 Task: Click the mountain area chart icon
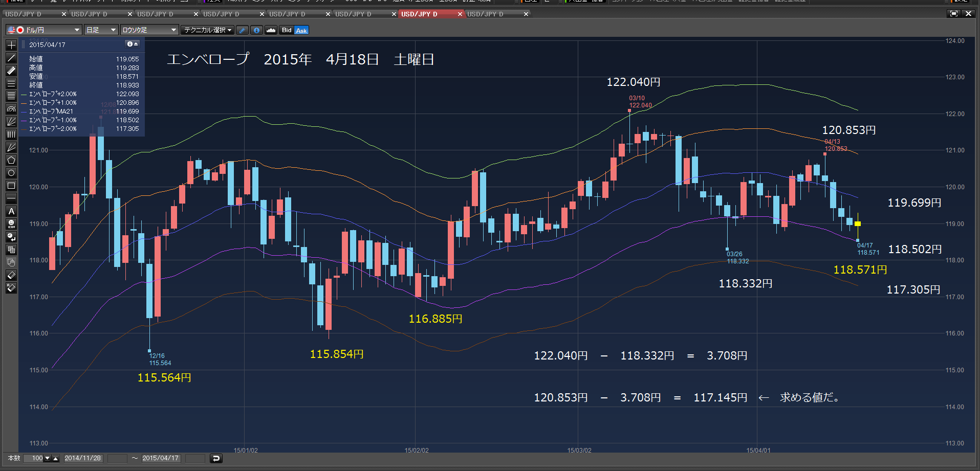(271, 30)
